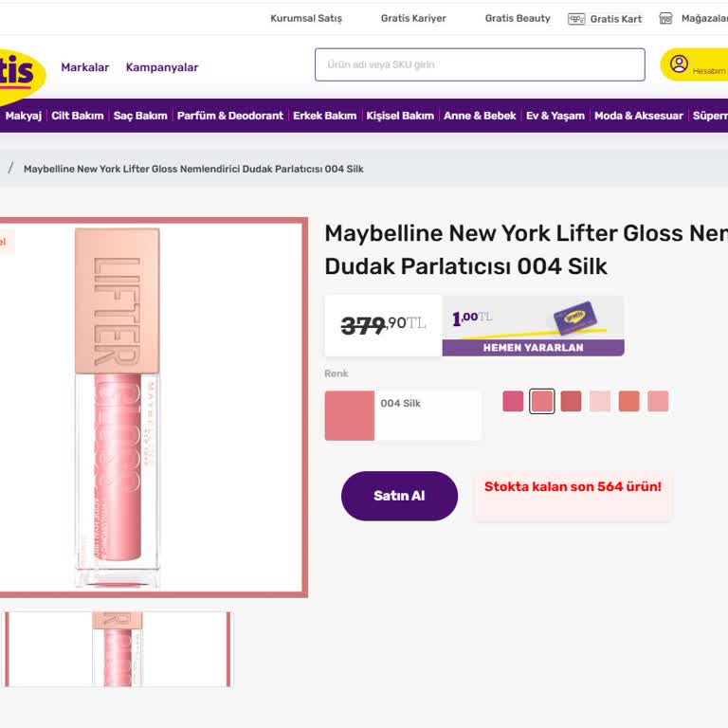This screenshot has width=728, height=728.
Task: Select Moda & Aksesuar in navigation
Action: pos(639,116)
